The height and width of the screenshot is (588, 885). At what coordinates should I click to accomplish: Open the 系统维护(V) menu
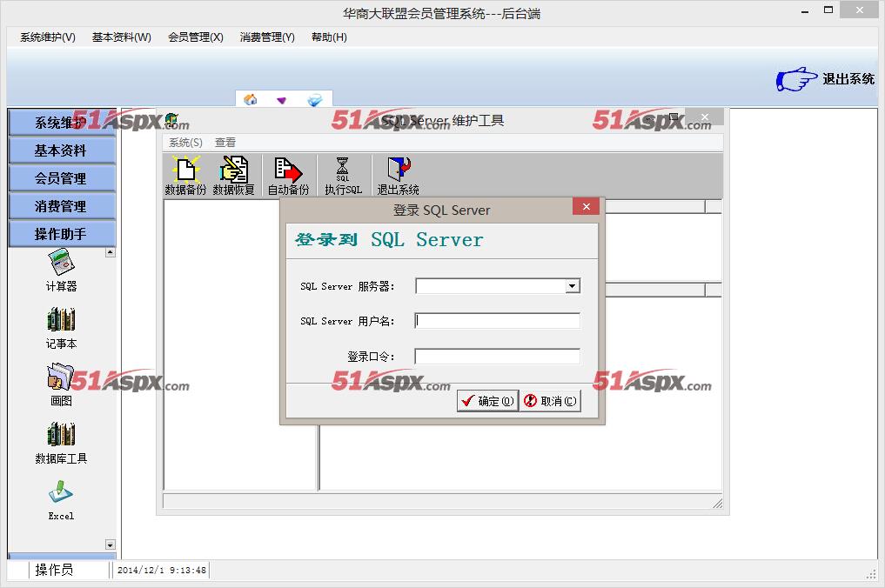tap(48, 37)
